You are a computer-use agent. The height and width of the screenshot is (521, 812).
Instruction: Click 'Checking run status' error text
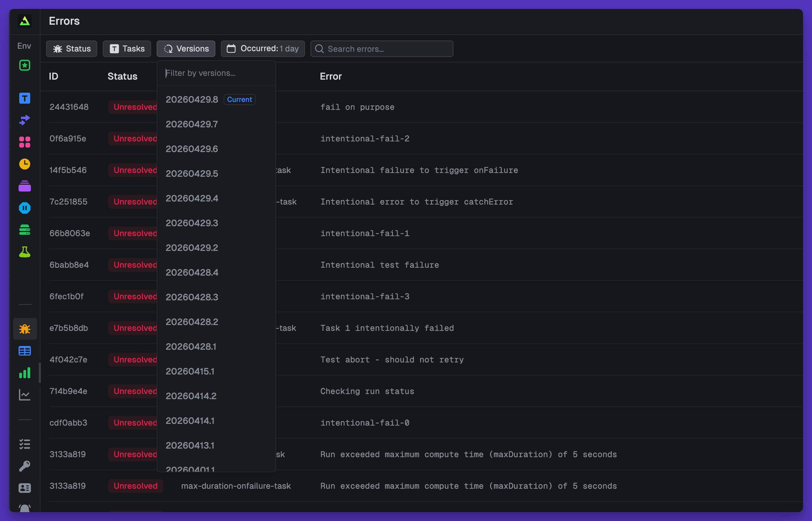click(367, 391)
